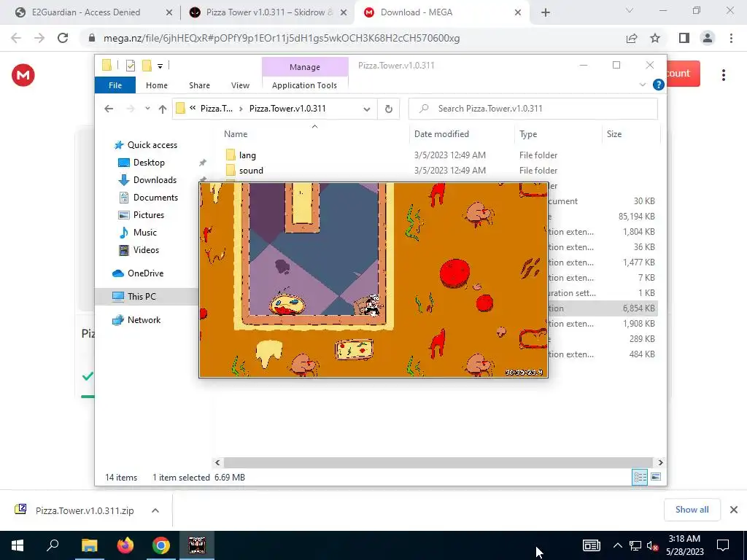Viewport: 747px width, 560px height.
Task: Open News and interests taskbar icon
Action: pyautogui.click(x=591, y=545)
